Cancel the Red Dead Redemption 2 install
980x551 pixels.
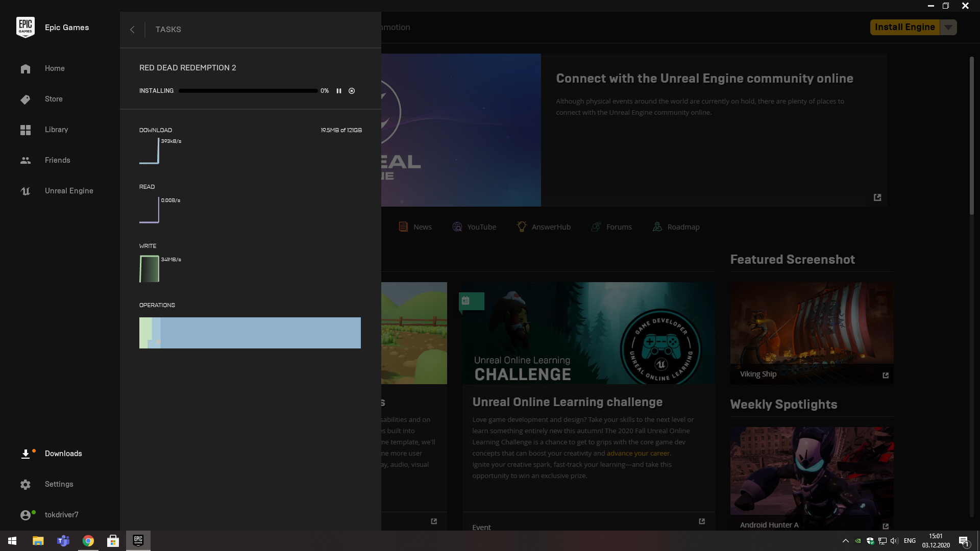tap(352, 91)
